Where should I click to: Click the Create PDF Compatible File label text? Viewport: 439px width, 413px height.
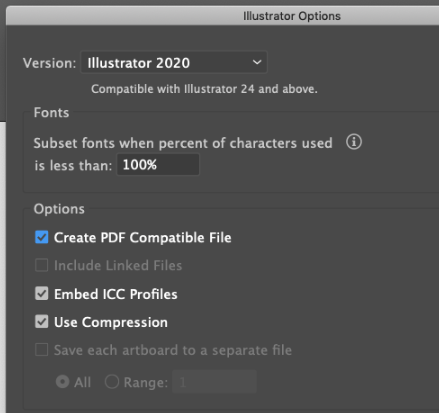(x=143, y=238)
